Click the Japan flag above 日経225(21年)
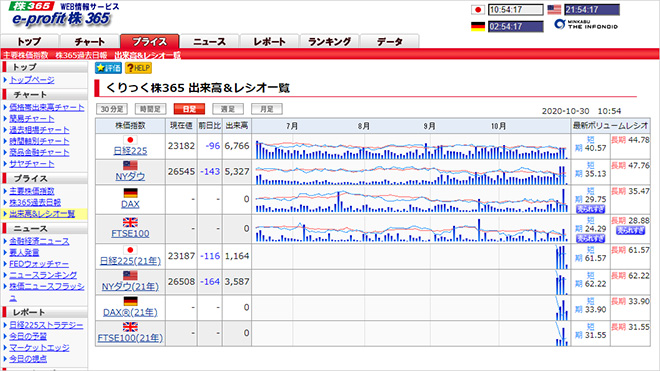 130,250
